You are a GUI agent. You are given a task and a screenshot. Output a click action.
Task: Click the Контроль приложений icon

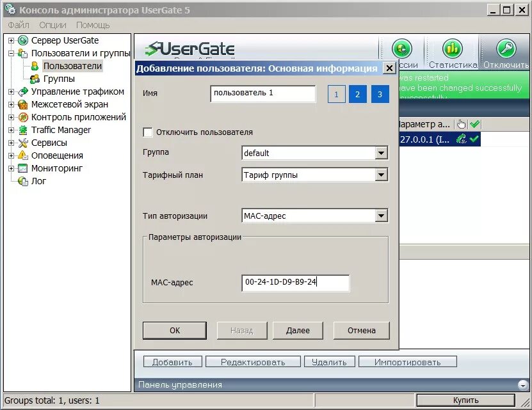tap(23, 117)
